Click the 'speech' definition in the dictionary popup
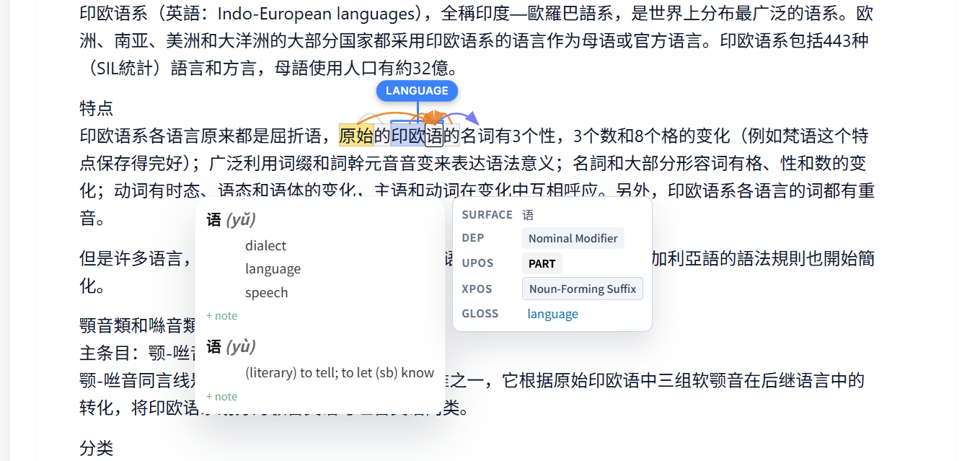The width and height of the screenshot is (980, 461). [x=266, y=293]
